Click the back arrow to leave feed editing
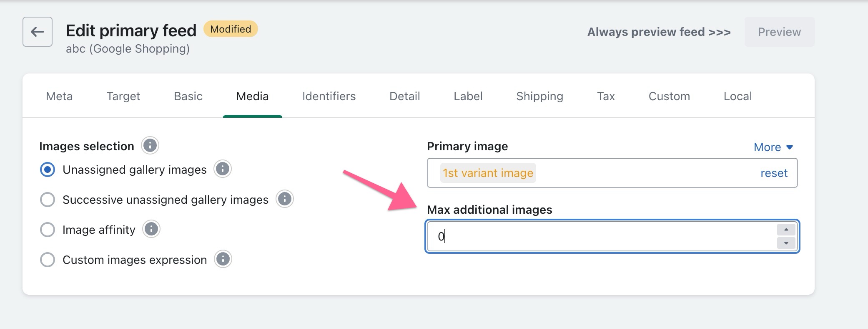The width and height of the screenshot is (868, 329). pyautogui.click(x=37, y=31)
